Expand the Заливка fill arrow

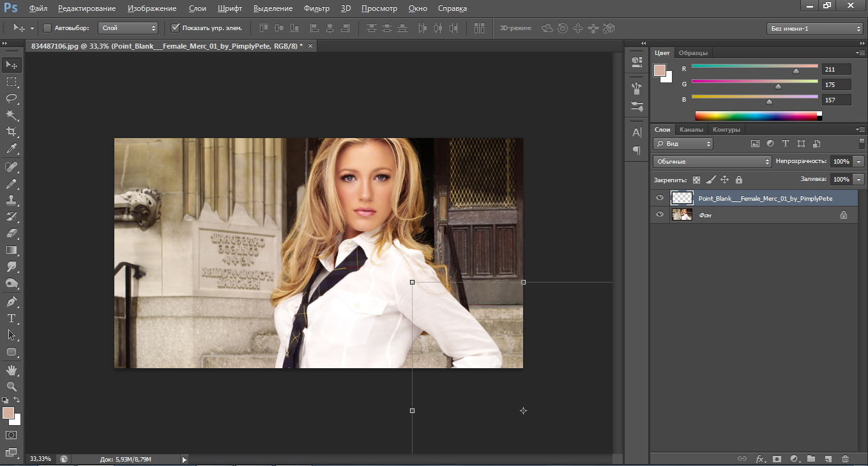click(x=859, y=180)
